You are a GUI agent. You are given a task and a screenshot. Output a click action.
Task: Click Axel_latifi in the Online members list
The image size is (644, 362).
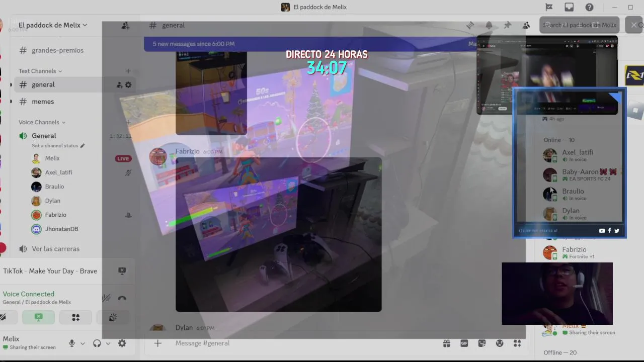(579, 155)
